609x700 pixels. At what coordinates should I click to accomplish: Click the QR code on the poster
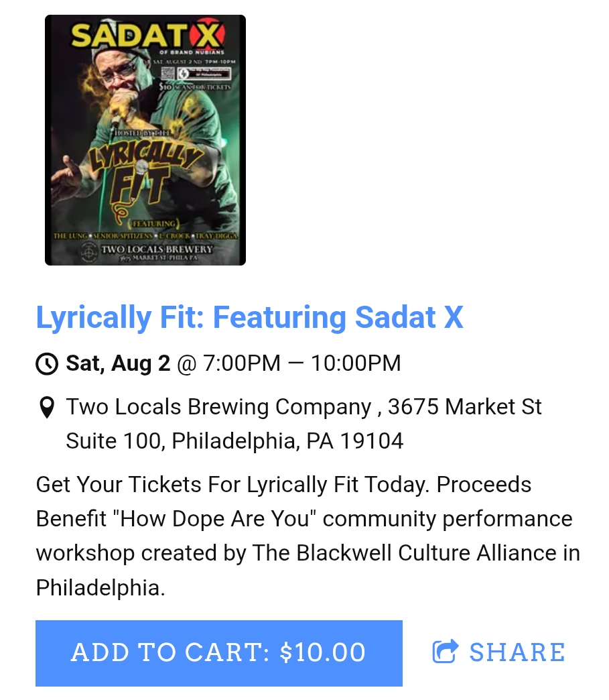coord(168,74)
